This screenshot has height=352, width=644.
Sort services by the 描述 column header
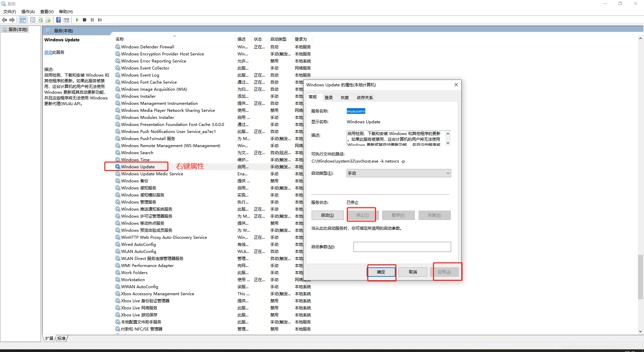244,39
